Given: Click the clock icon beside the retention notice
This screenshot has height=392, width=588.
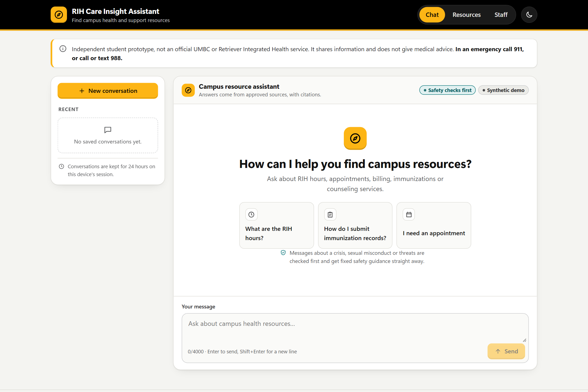Looking at the screenshot, I should 62,166.
